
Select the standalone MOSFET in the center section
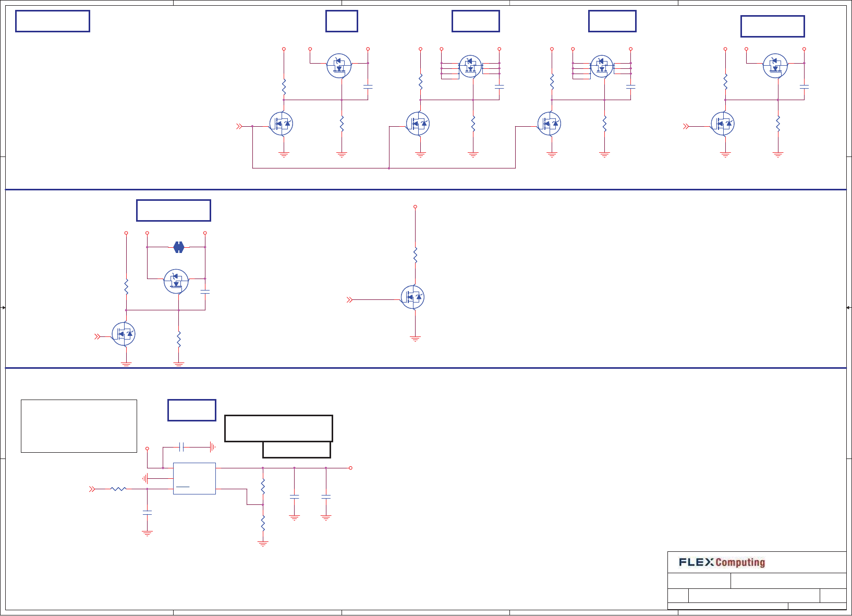pyautogui.click(x=412, y=297)
